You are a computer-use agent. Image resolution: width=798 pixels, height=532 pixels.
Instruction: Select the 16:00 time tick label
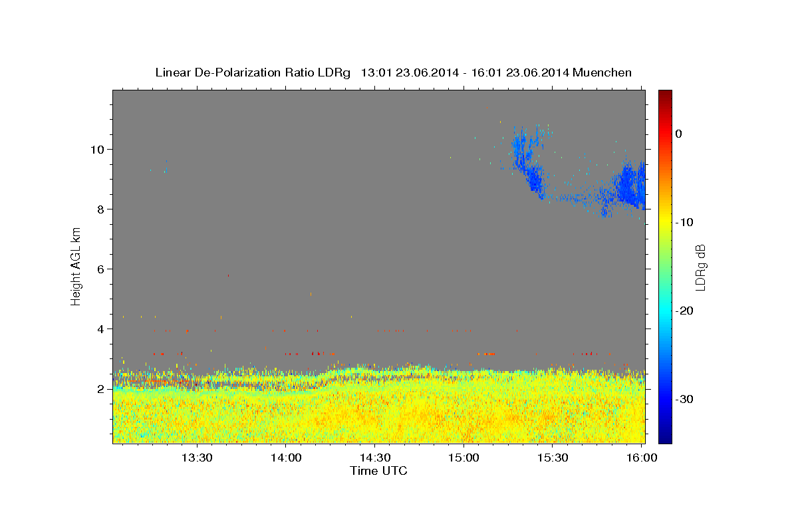[x=641, y=458]
